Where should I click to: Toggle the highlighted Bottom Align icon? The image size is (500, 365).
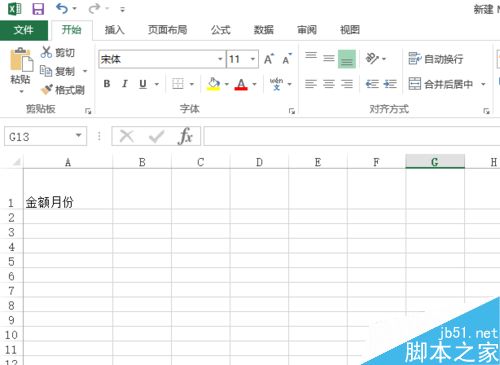click(x=347, y=59)
